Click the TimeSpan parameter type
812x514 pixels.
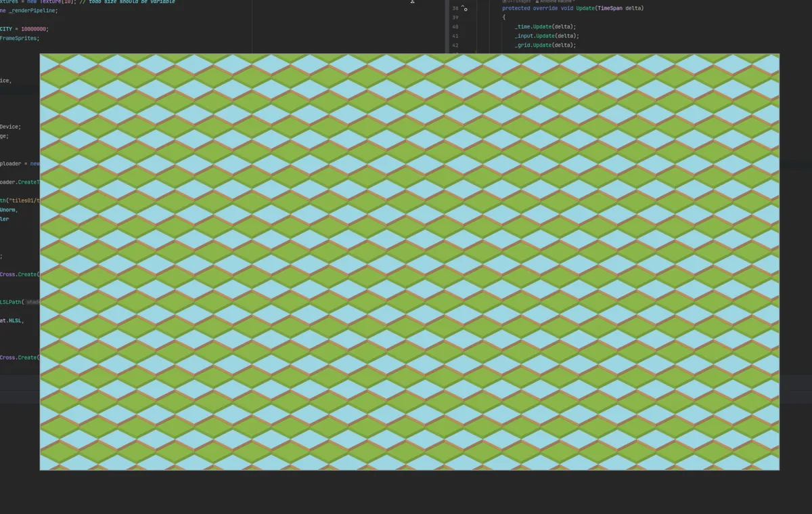pos(610,8)
